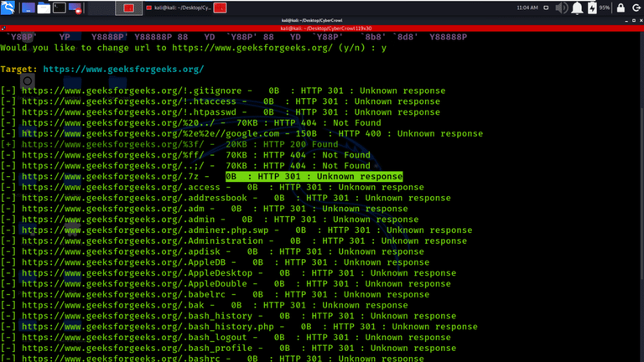
Task: Open the /.babelrc URL line
Action: click(x=123, y=294)
